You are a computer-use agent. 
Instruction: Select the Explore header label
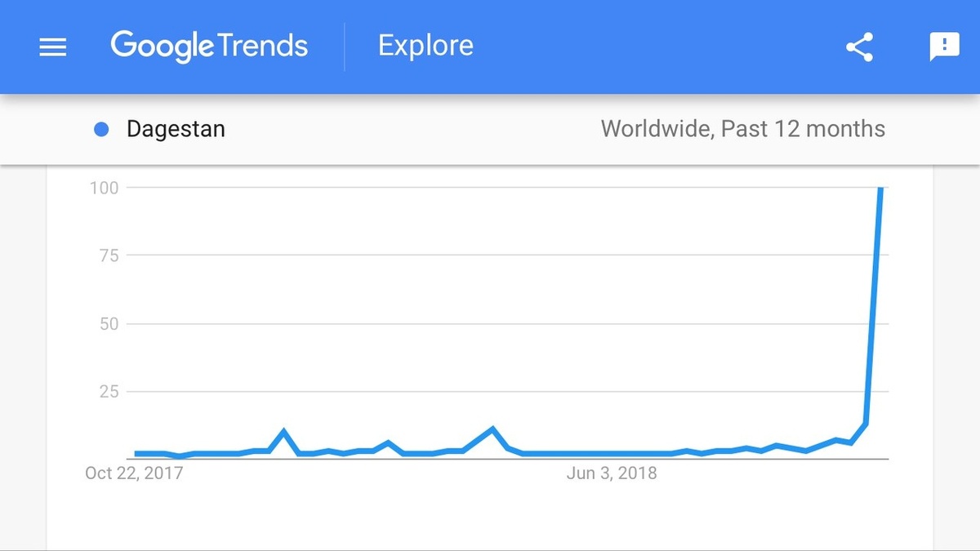coord(425,46)
